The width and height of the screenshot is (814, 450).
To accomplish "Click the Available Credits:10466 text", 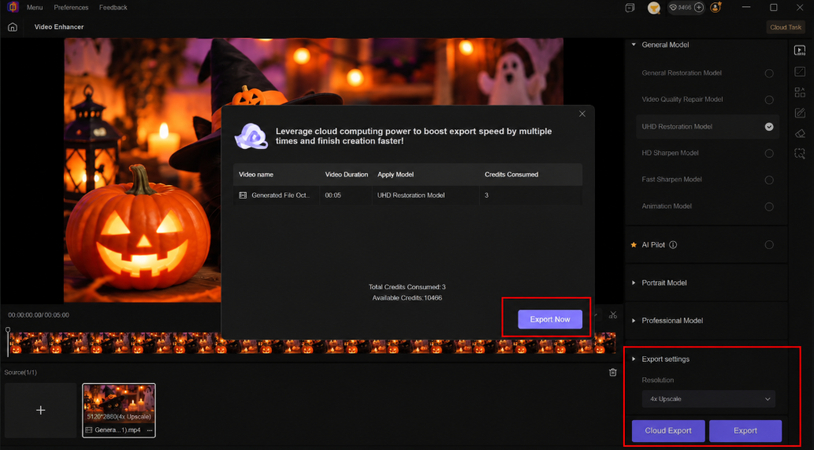I will [x=407, y=298].
